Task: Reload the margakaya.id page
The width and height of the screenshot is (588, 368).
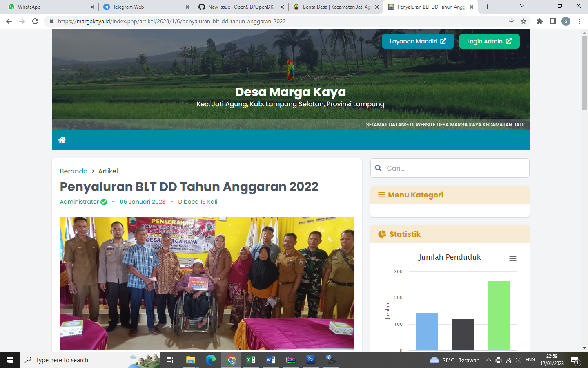Action: 35,21
